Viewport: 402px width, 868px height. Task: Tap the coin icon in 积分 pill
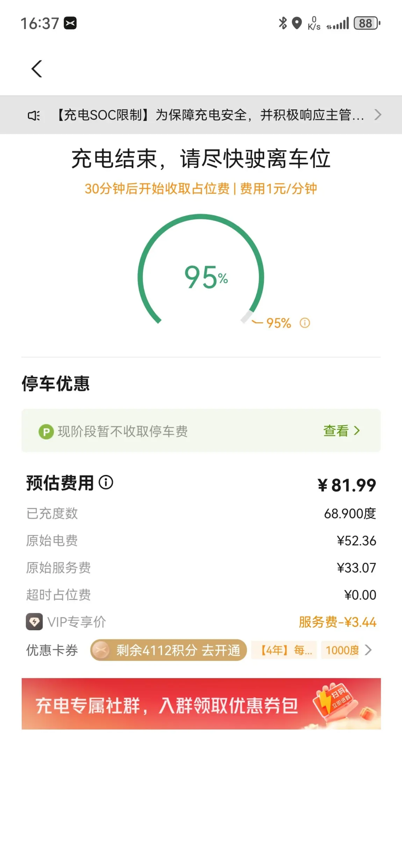pyautogui.click(x=101, y=650)
